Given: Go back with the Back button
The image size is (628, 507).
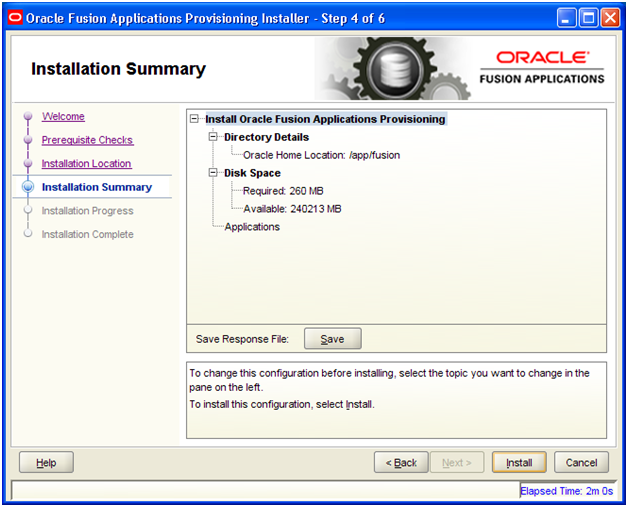Looking at the screenshot, I should tap(401, 463).
